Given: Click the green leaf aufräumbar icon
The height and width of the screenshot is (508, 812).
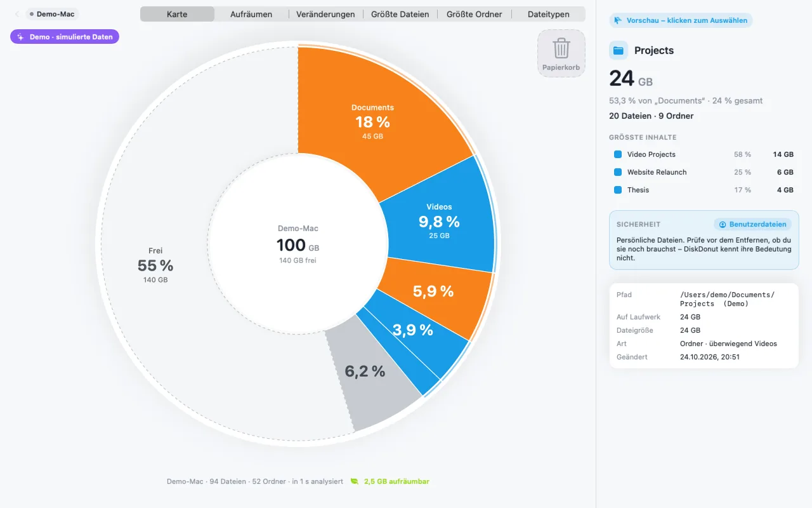Looking at the screenshot, I should (x=355, y=481).
